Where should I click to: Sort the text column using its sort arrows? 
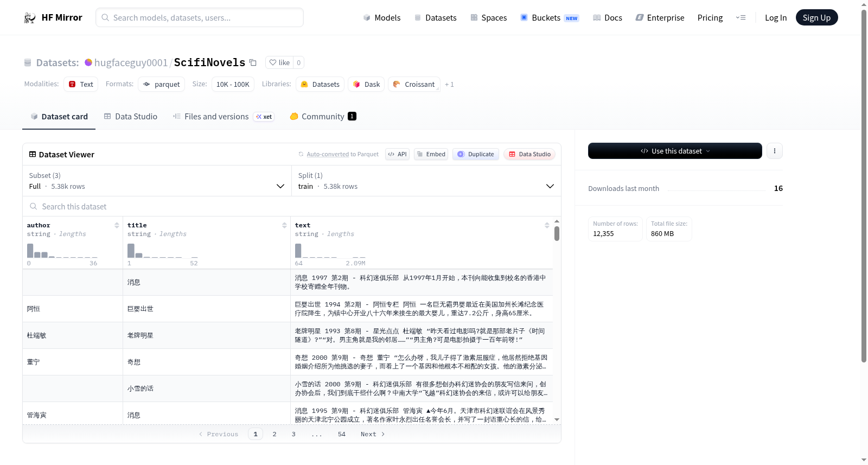point(547,225)
